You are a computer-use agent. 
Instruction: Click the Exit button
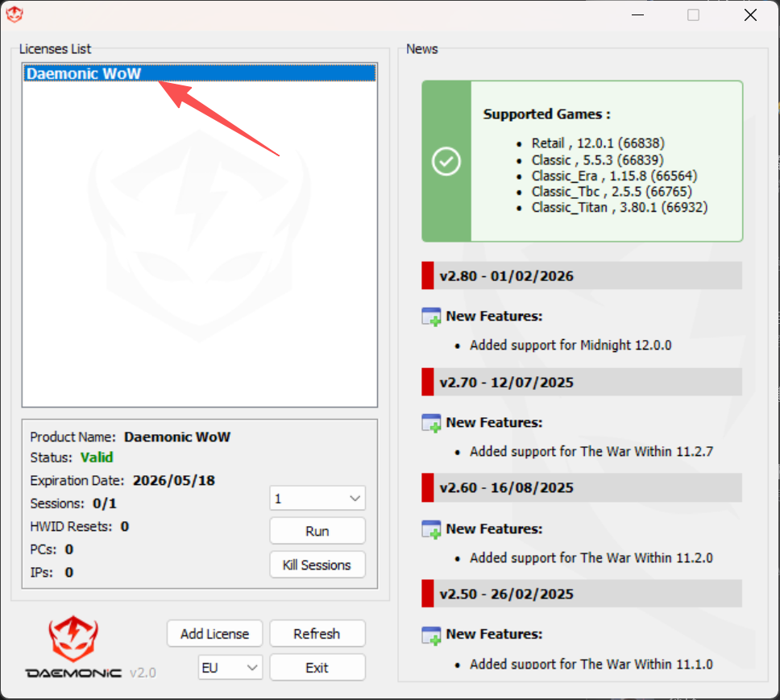coord(317,667)
